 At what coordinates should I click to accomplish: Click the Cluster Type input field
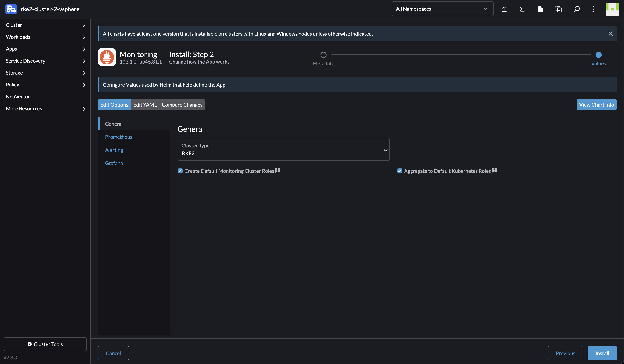pyautogui.click(x=284, y=149)
